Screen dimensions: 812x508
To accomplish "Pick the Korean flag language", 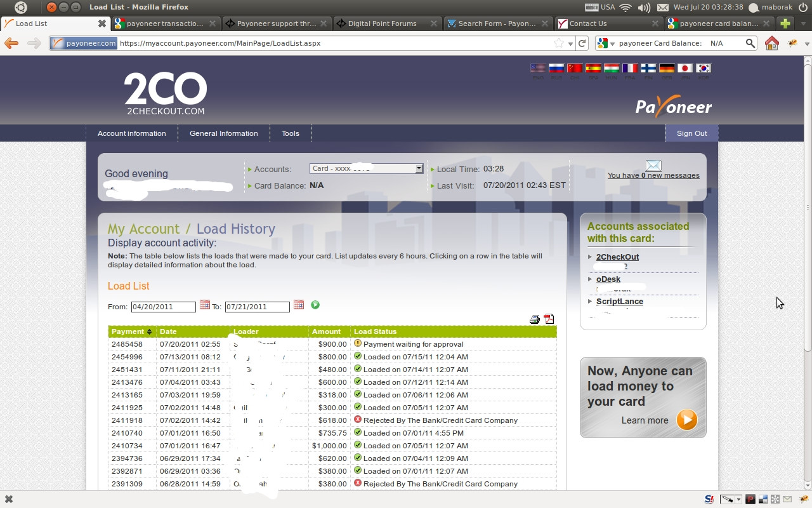I will (704, 69).
